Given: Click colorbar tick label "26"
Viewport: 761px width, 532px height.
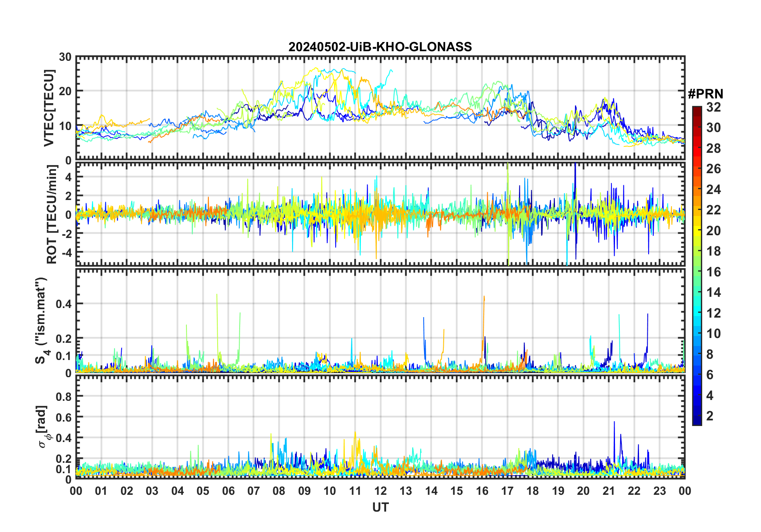Looking at the screenshot, I should point(713,169).
